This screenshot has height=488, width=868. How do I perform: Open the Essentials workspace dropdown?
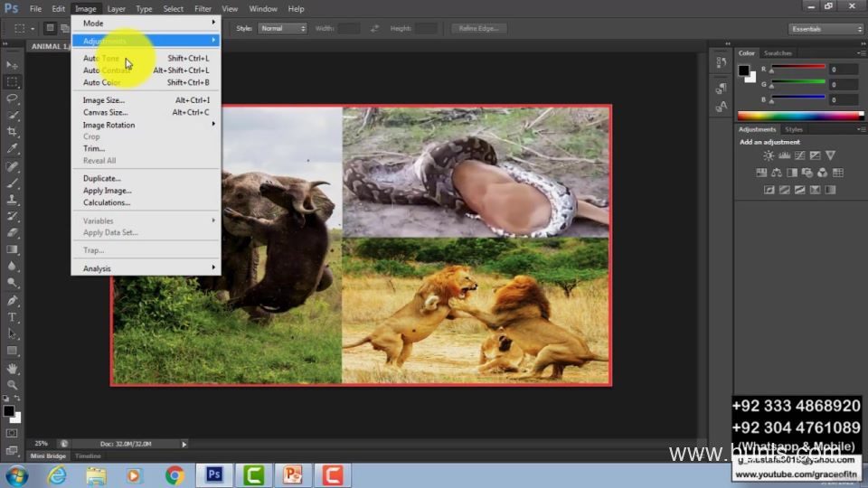point(826,29)
